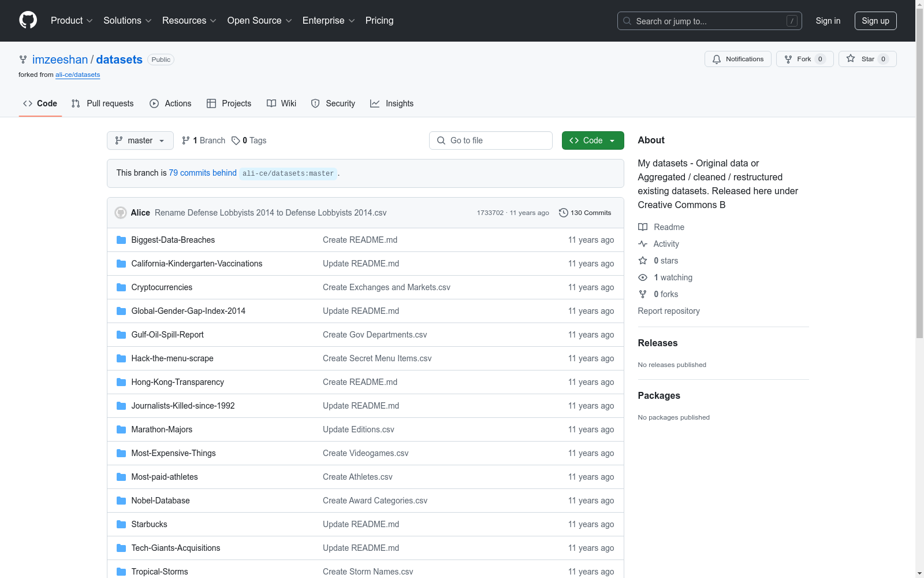Click the stars icon in About
924x578 pixels.
tap(643, 261)
